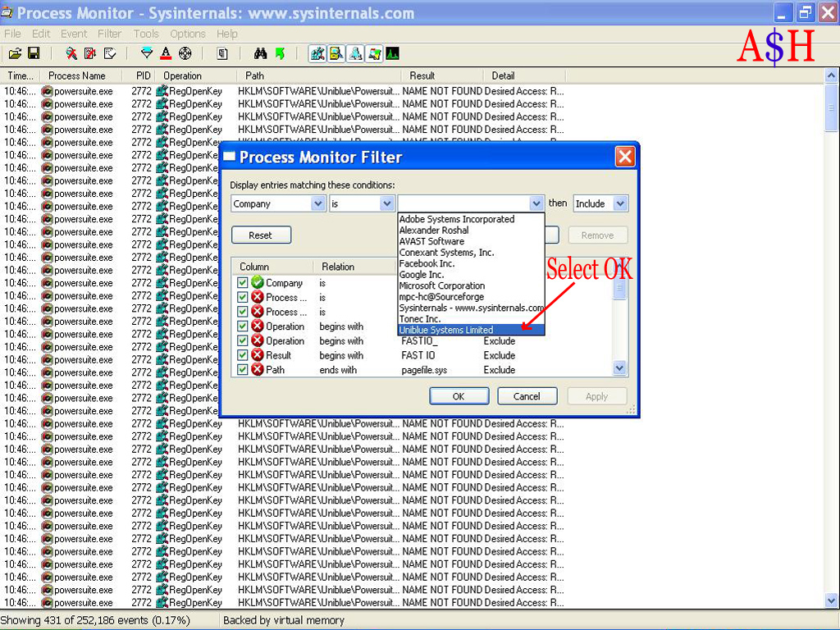This screenshot has width=840, height=630.
Task: Choose Adobe Systems Incorporated from list
Action: (x=471, y=219)
